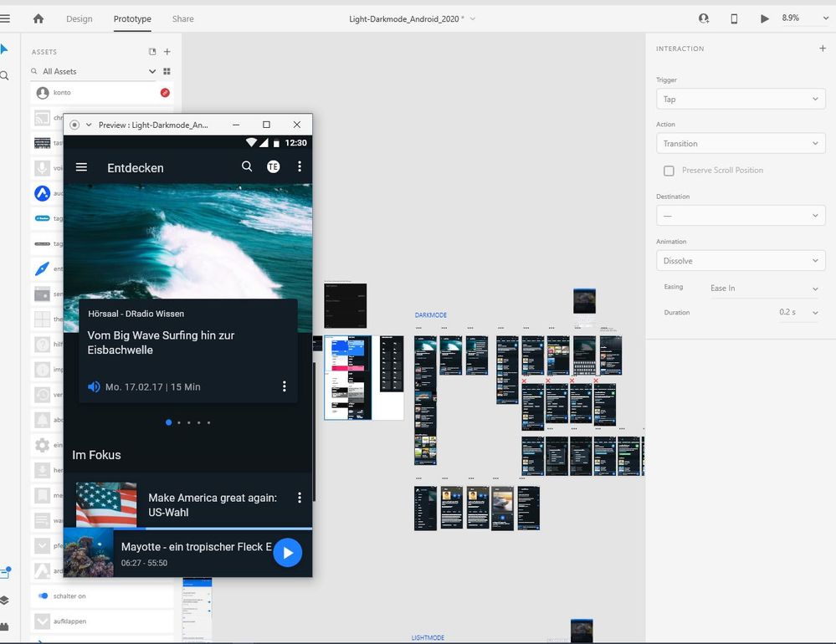This screenshot has width=836, height=644.
Task: Switch to the Design tab
Action: (79, 18)
